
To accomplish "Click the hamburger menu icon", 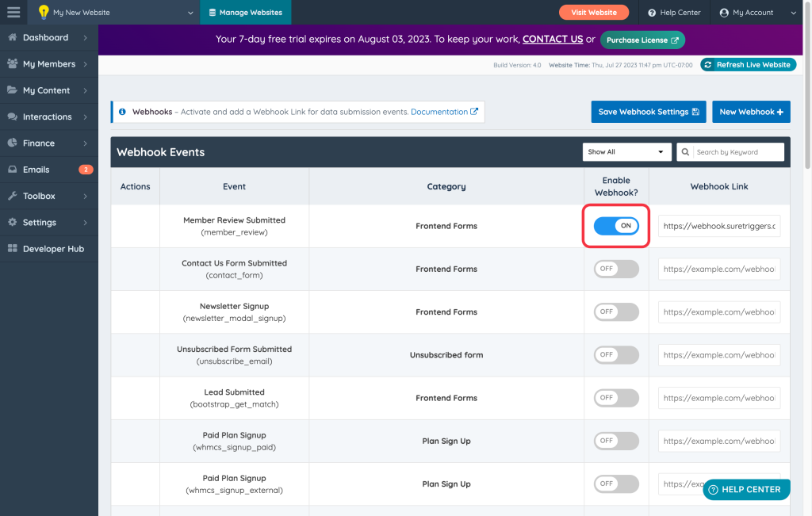I will 13,12.
